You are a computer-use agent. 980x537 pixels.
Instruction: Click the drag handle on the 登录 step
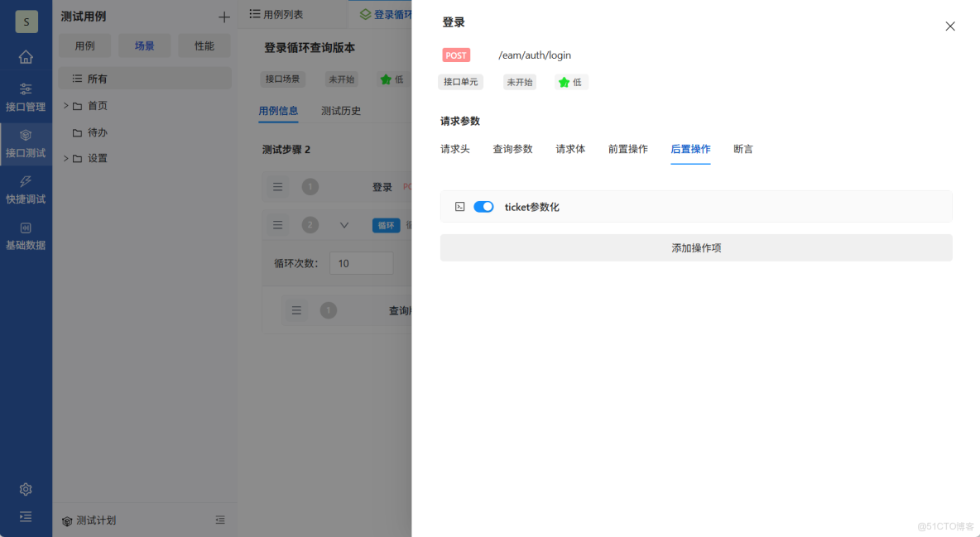(277, 186)
